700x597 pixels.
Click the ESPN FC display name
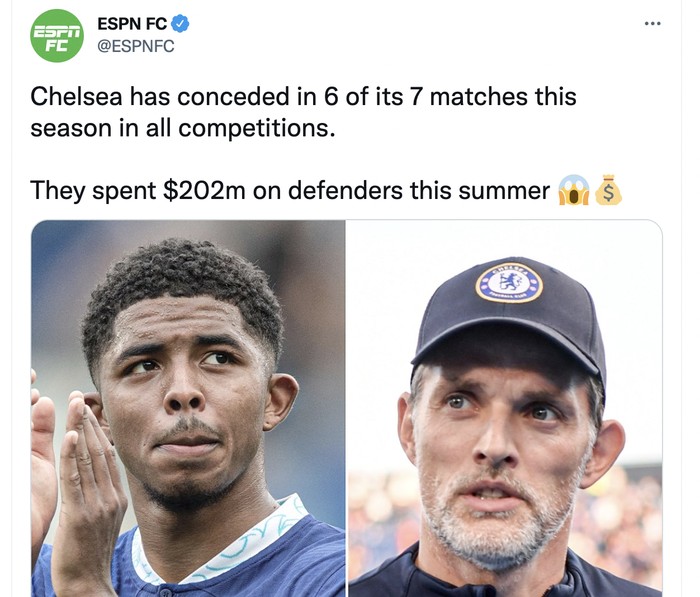133,24
